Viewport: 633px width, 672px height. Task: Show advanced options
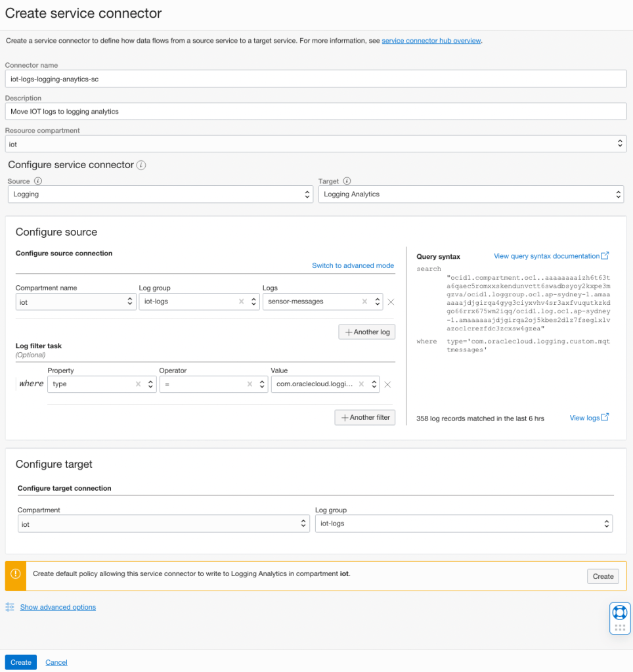(58, 607)
